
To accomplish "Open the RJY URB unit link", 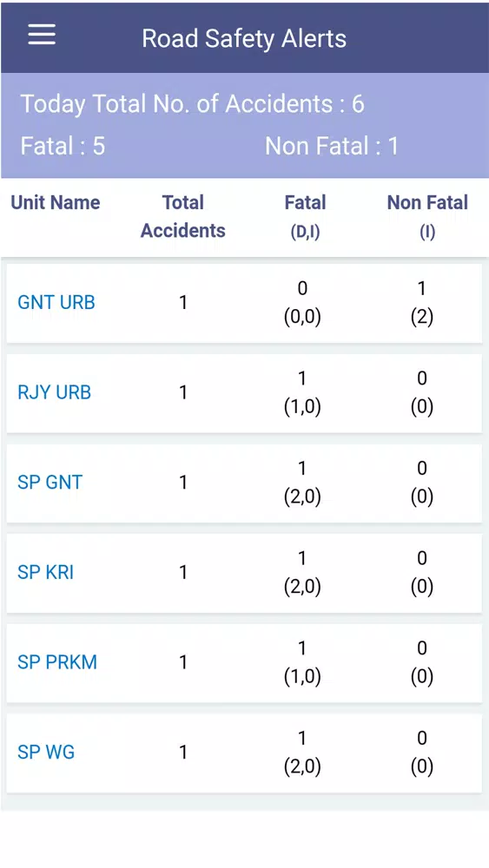I will pyautogui.click(x=54, y=392).
